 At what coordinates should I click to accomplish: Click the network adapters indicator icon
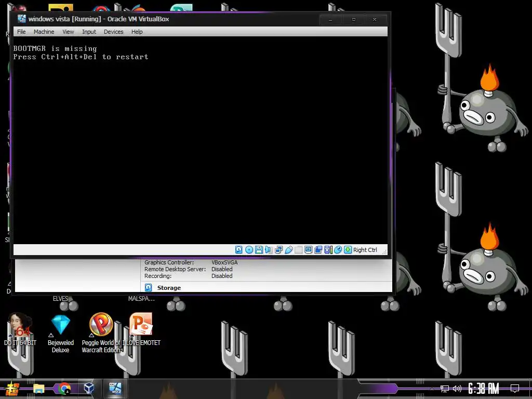[278, 250]
